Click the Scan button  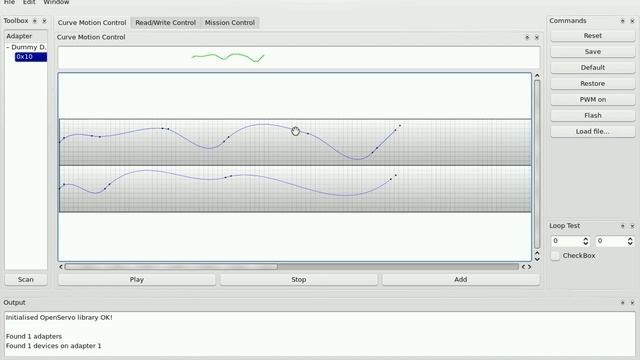click(x=26, y=280)
